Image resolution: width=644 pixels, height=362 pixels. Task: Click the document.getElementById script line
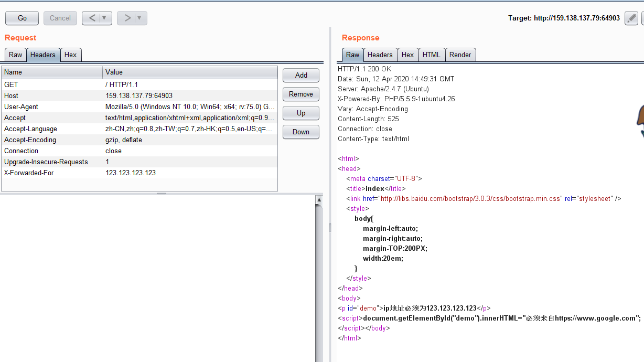489,318
